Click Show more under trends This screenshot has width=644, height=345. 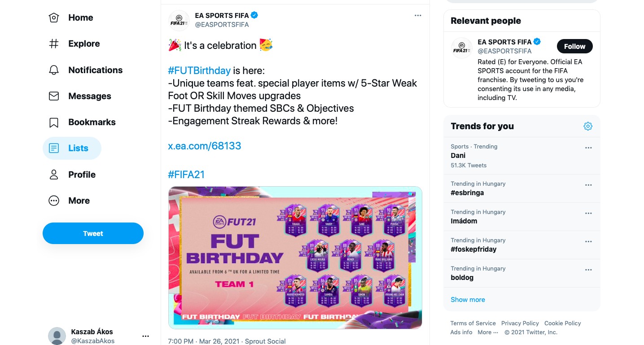(x=468, y=300)
